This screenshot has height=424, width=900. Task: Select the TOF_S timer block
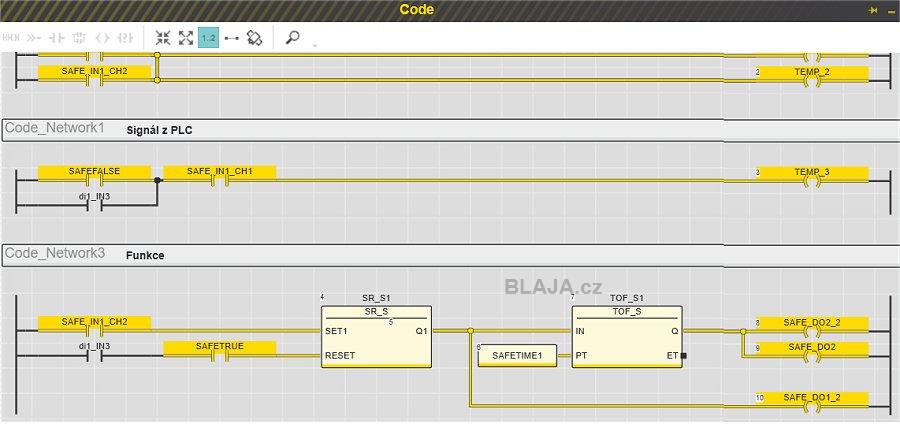click(627, 336)
